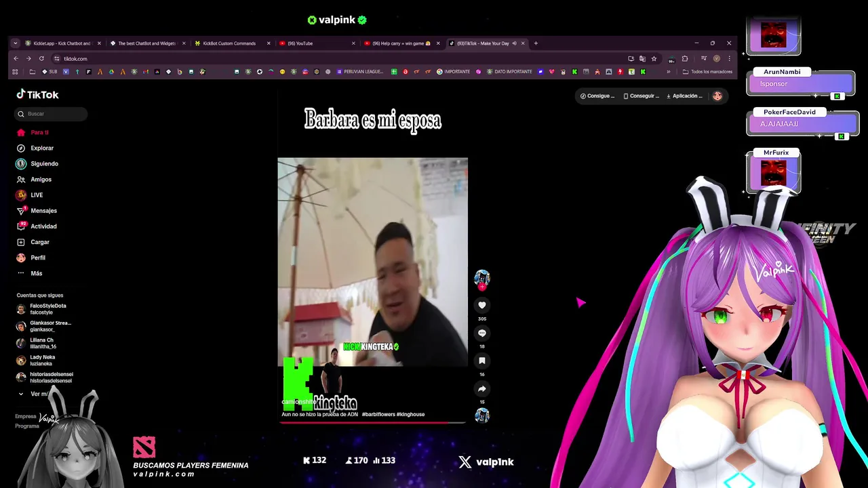Bookmark this page with star icon
Image resolution: width=868 pixels, height=488 pixels.
654,58
